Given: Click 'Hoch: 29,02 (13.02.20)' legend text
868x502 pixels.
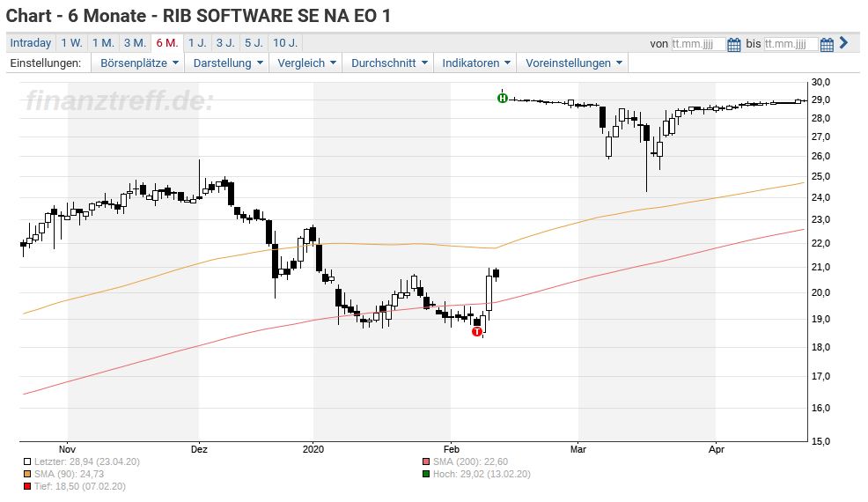Looking at the screenshot, I should click(x=482, y=474).
